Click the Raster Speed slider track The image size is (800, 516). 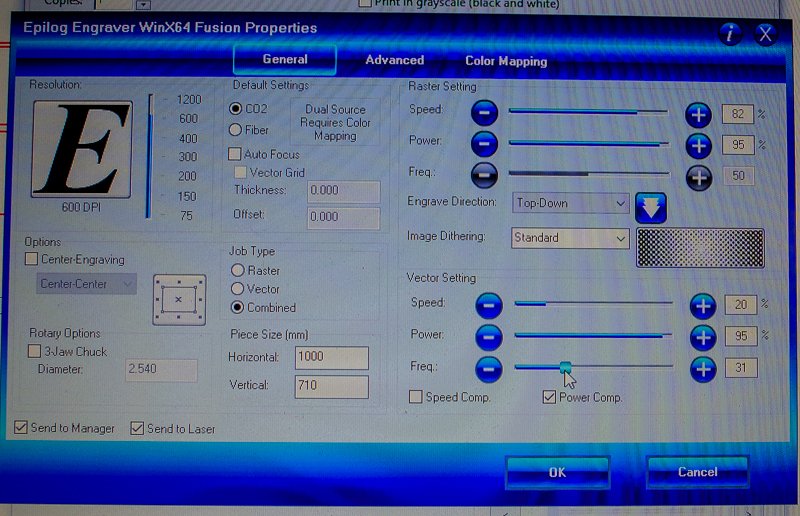588,111
